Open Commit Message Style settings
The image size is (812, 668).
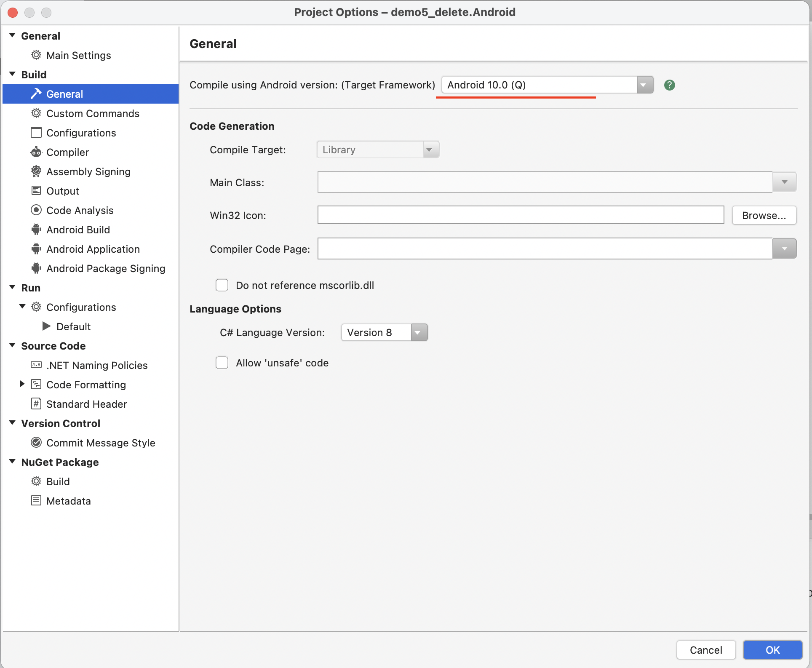(101, 443)
